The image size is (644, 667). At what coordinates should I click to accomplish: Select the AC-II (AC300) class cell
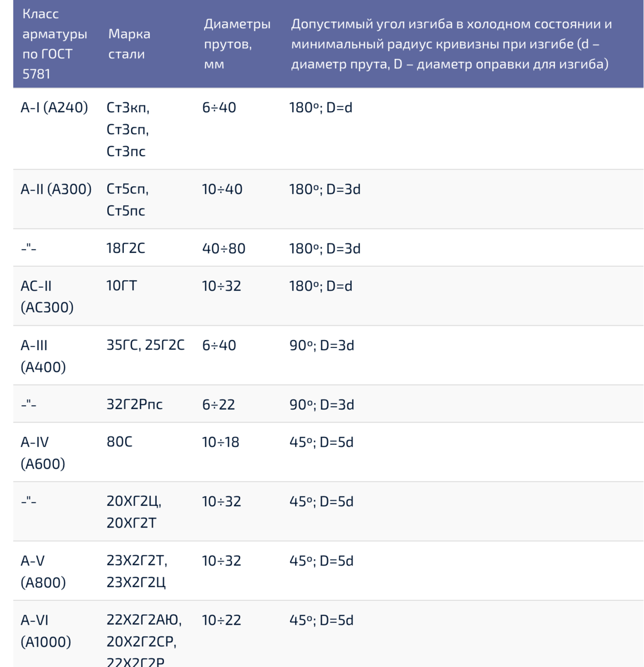pyautogui.click(x=47, y=296)
